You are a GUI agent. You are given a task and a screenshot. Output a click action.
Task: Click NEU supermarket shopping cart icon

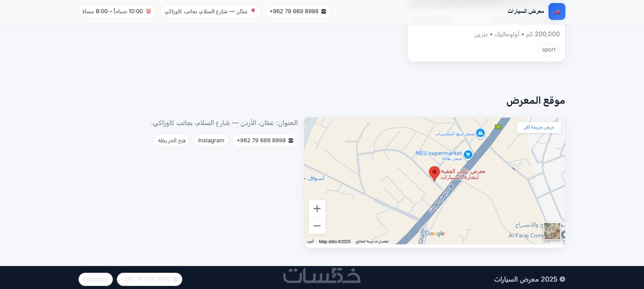(x=468, y=154)
